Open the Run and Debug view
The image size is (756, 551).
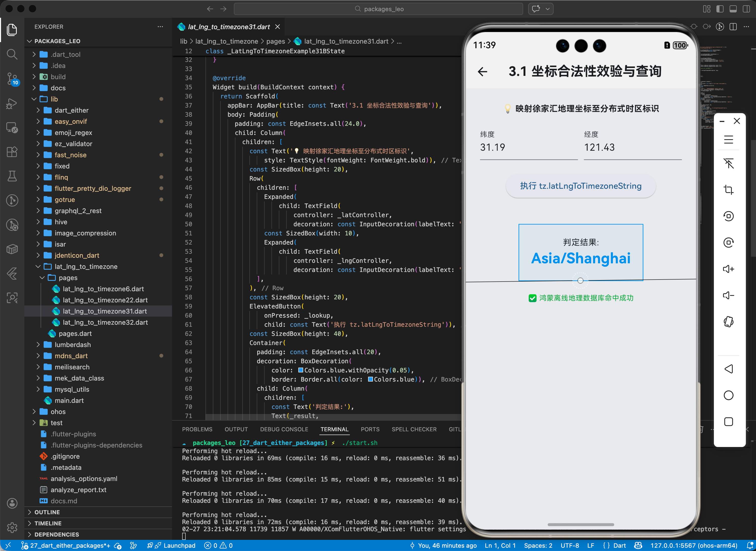12,104
